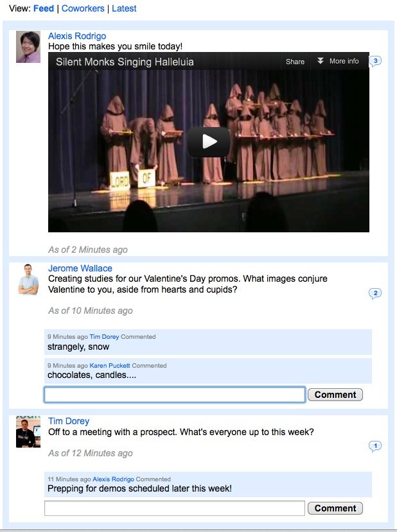Open Tim Dorey's post author link
397x532 pixels.
(69, 421)
